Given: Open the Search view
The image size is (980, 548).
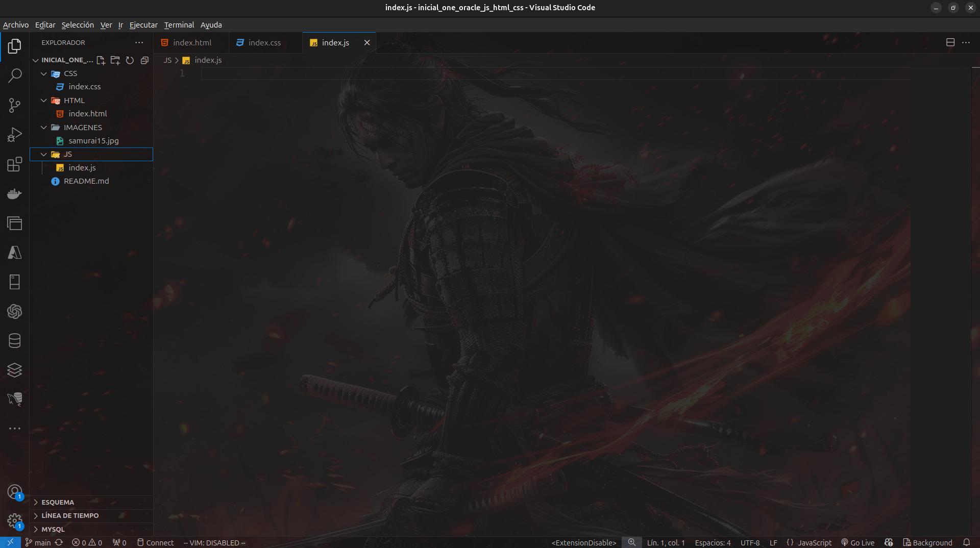Looking at the screenshot, I should tap(14, 76).
